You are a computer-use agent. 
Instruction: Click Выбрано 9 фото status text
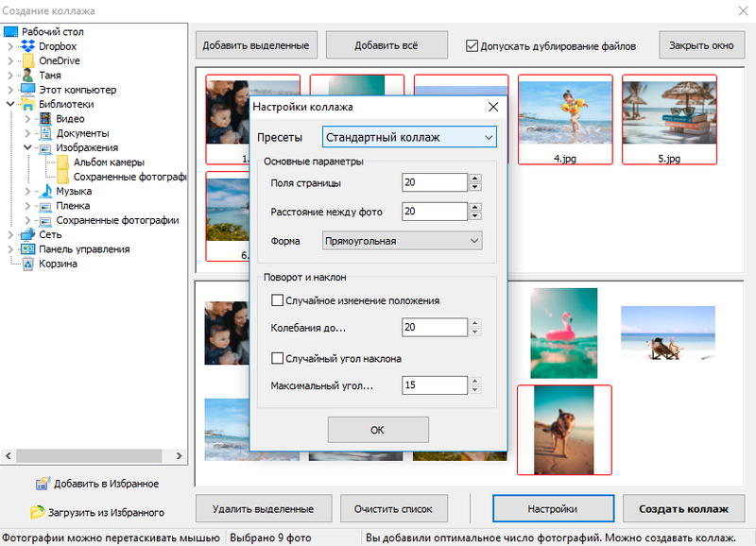(x=270, y=537)
